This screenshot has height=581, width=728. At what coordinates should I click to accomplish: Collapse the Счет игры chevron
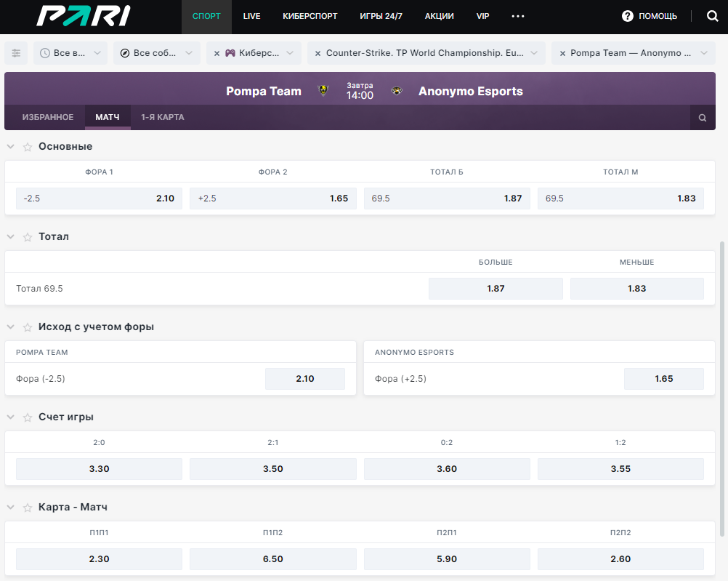click(x=11, y=417)
